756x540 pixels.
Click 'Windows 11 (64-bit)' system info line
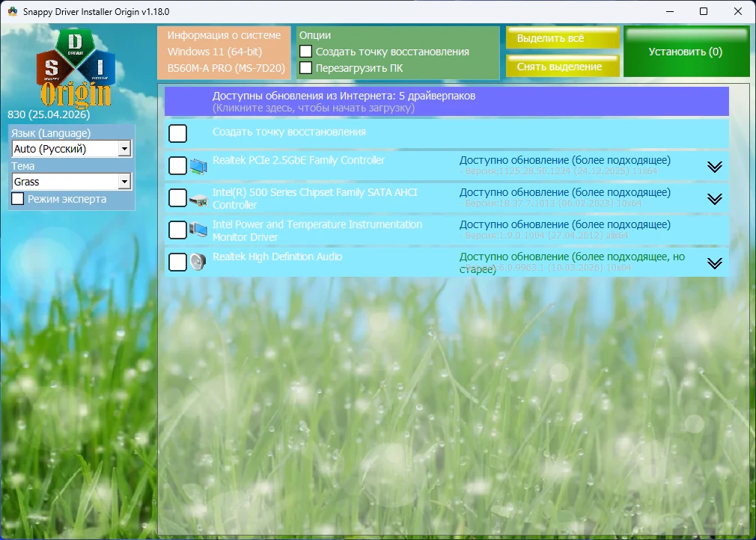215,52
